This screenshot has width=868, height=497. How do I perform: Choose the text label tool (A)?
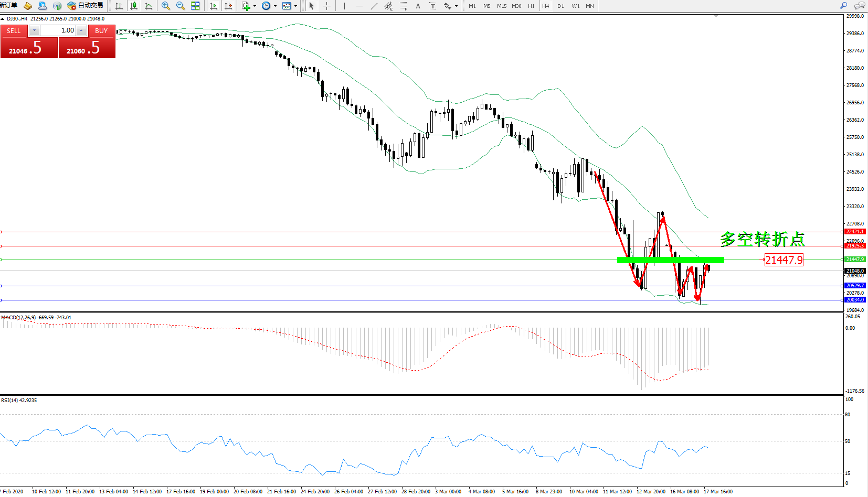tap(418, 6)
